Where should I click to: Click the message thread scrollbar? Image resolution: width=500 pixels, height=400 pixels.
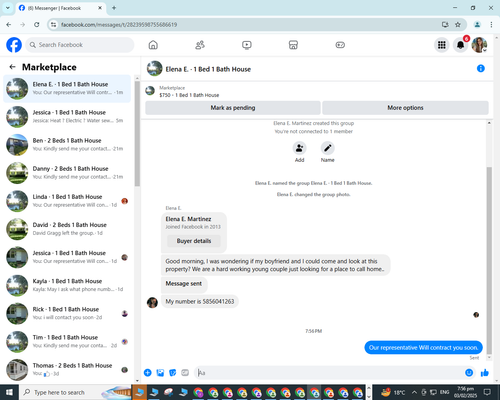click(x=489, y=260)
